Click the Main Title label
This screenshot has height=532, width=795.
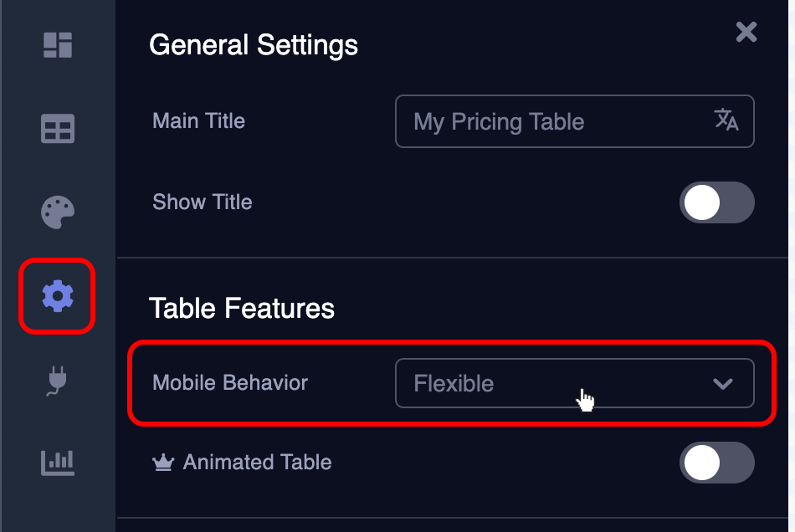click(198, 120)
